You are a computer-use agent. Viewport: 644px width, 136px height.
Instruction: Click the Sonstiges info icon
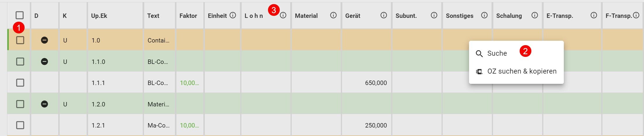click(484, 15)
